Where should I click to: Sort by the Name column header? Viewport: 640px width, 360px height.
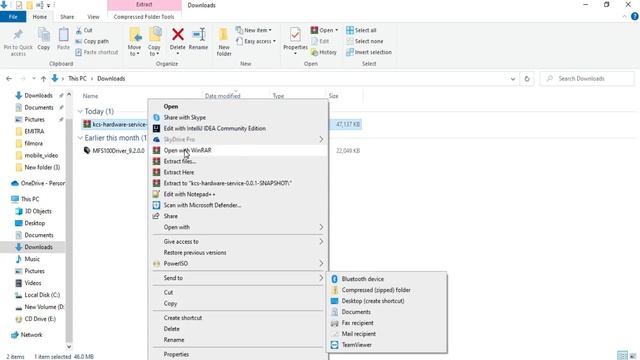point(90,96)
